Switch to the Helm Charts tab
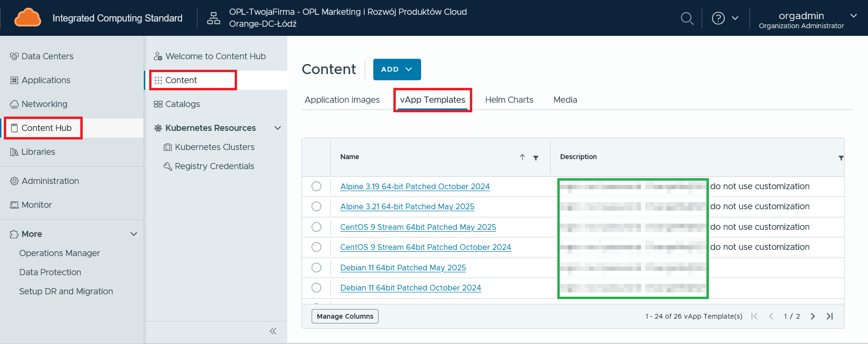Screen dimensions: 868x344 (x=509, y=100)
